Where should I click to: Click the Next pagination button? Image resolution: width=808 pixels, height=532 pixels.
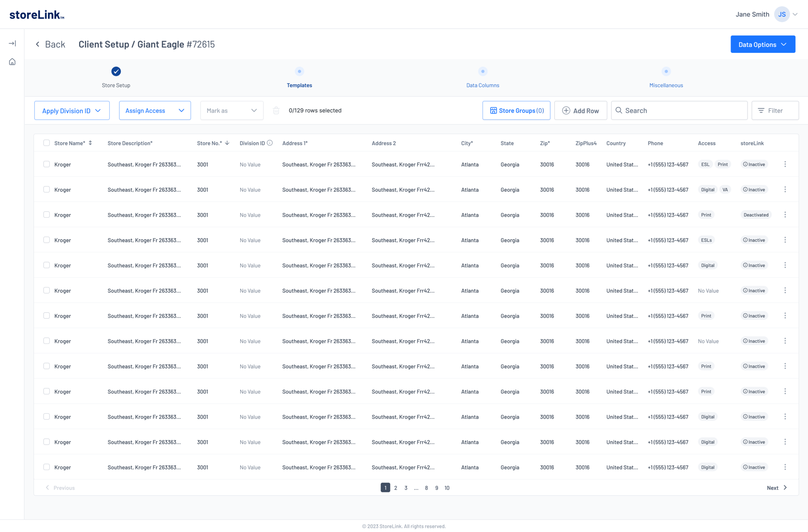coord(776,488)
